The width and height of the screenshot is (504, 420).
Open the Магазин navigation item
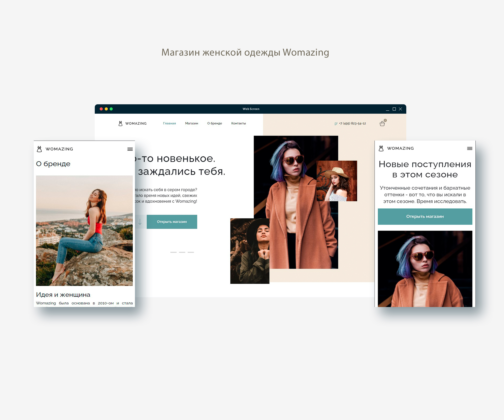[x=192, y=123]
